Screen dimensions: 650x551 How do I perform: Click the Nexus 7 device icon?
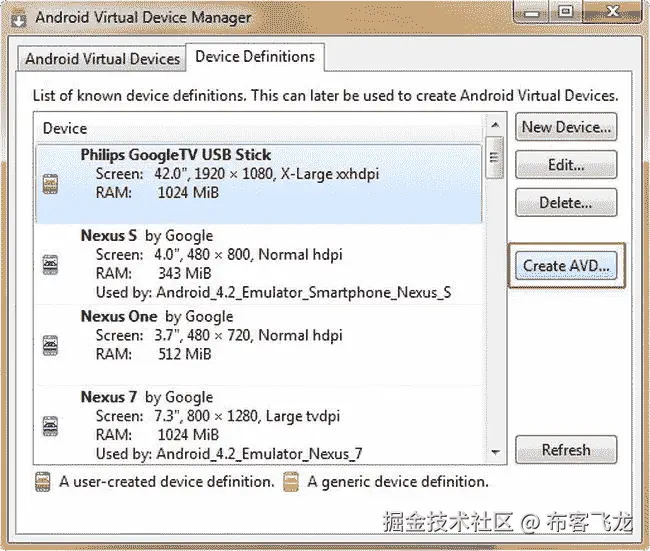click(51, 426)
